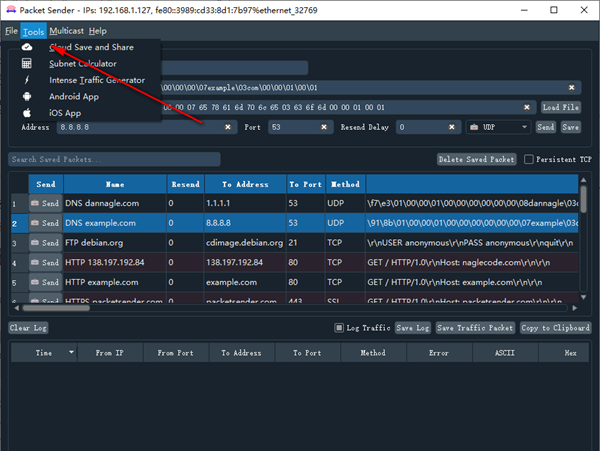Select the cdimage.debian.org address cell
The height and width of the screenshot is (451, 600).
click(245, 243)
